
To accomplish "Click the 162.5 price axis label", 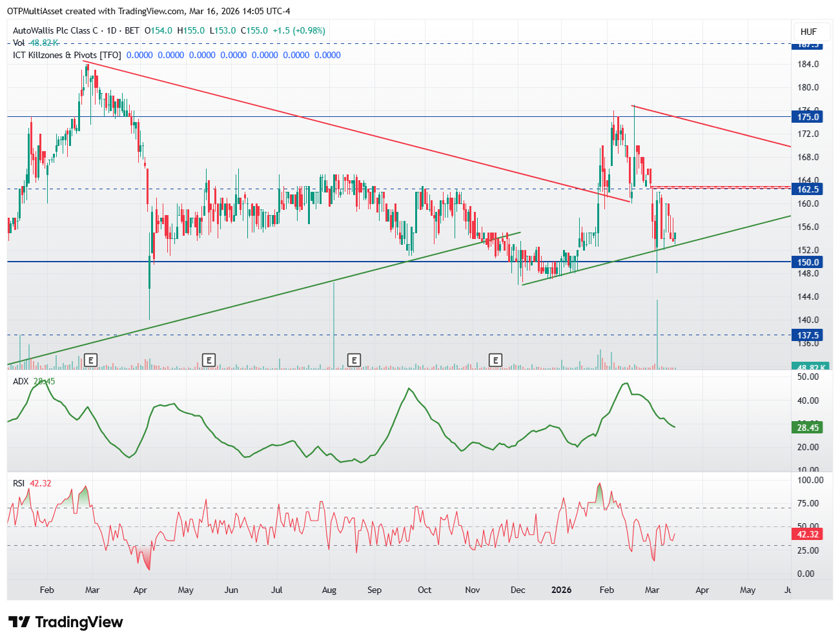I will pos(808,189).
